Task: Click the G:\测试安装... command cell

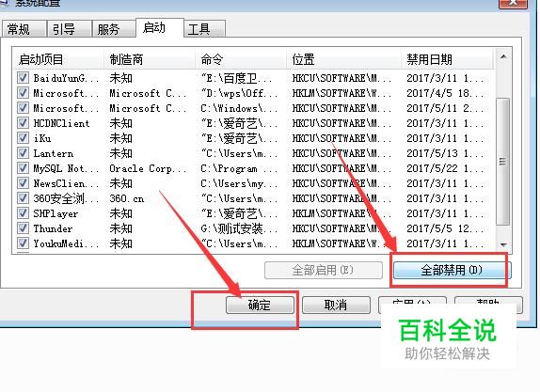Action: tap(238, 228)
